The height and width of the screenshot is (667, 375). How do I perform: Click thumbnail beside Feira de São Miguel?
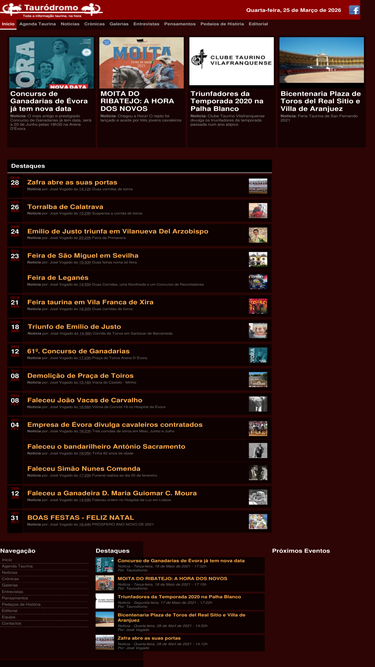[258, 259]
